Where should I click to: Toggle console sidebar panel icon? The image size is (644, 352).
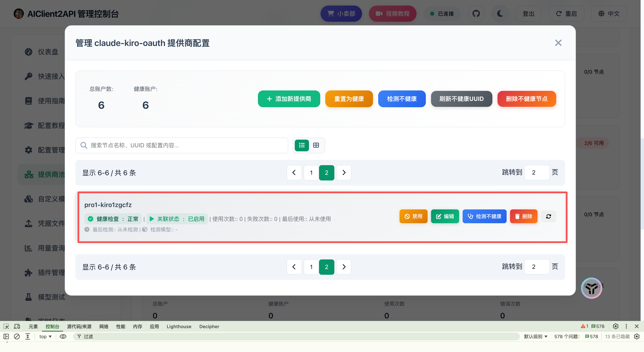click(x=6, y=336)
